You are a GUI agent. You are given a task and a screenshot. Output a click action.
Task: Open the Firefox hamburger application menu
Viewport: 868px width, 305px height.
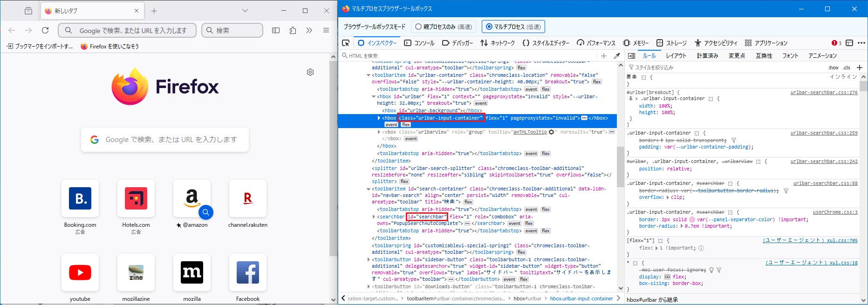tap(326, 30)
